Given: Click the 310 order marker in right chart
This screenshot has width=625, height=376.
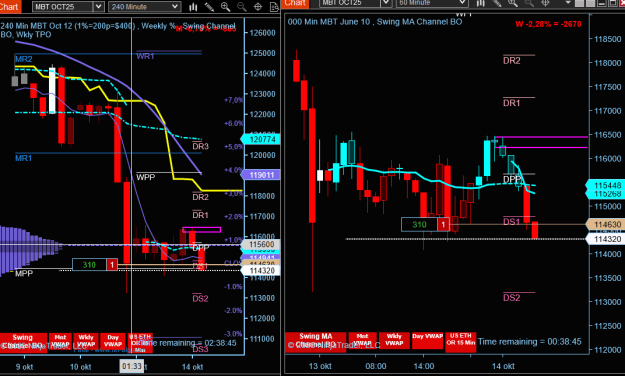Looking at the screenshot, I should click(x=419, y=224).
